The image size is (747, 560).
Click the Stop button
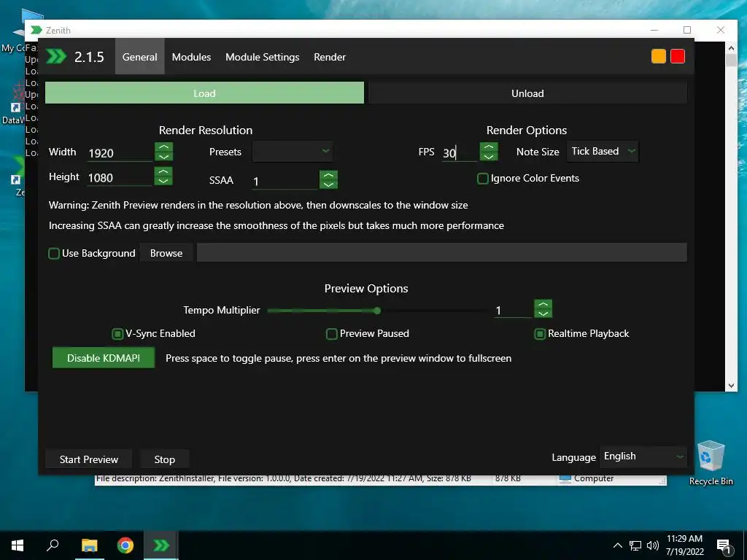click(164, 459)
